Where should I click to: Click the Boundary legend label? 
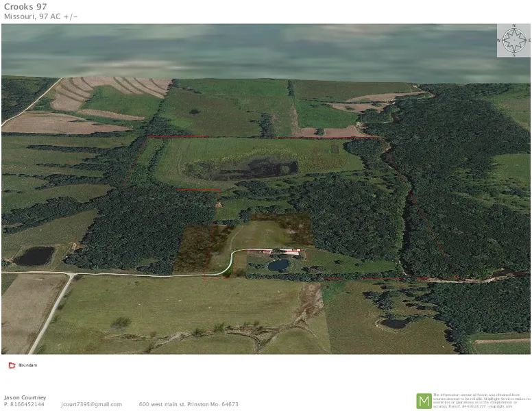[x=28, y=365]
